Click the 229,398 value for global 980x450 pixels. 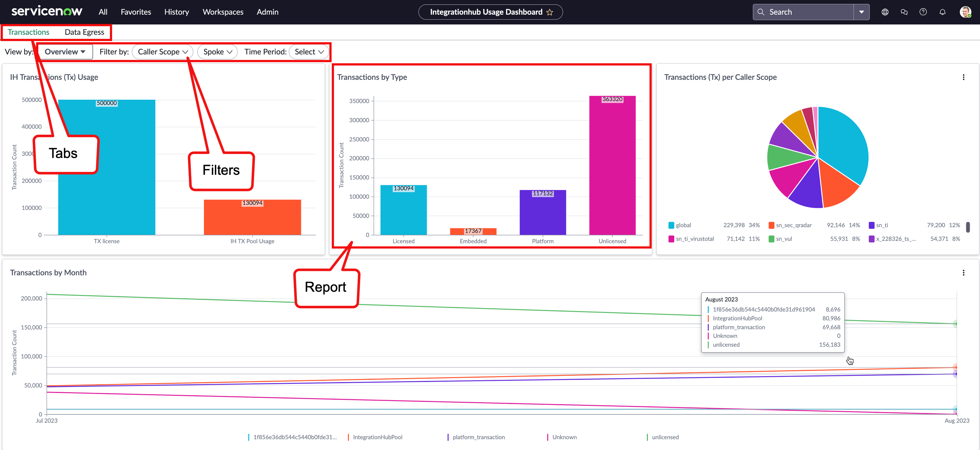click(734, 225)
